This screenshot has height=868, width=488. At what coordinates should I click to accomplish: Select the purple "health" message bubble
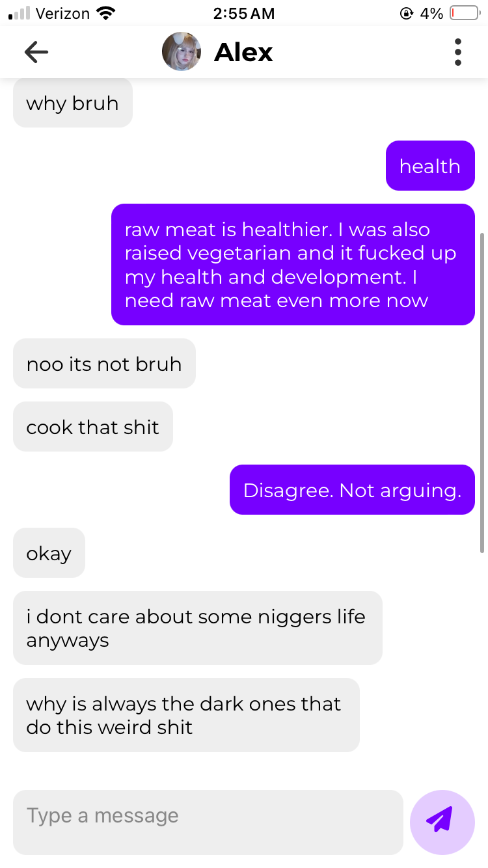tap(430, 166)
